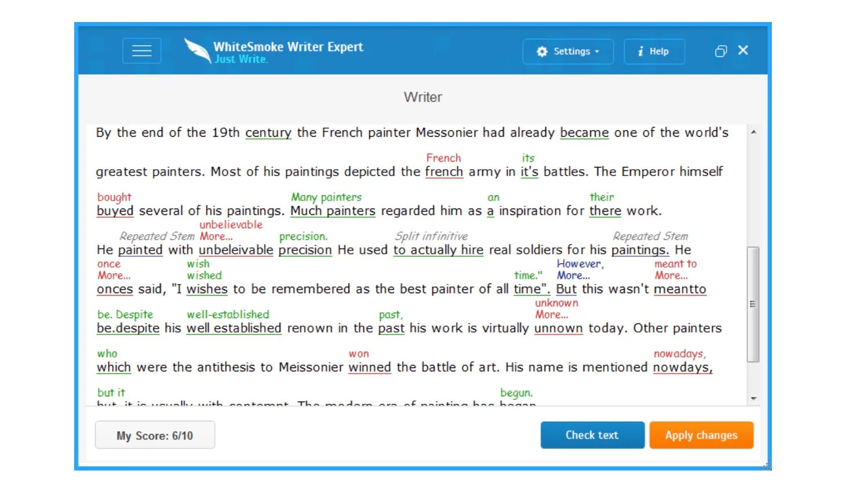
Task: Click the vertical scrollbar thumb
Action: (753, 304)
